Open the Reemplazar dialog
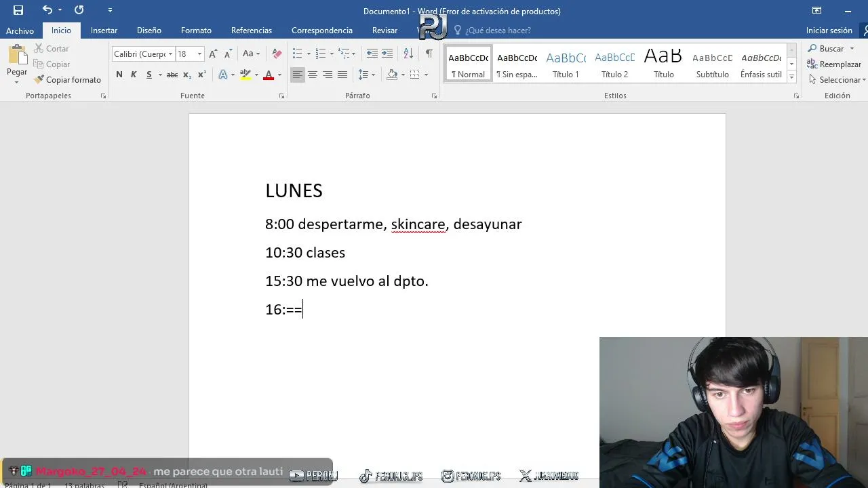 [x=834, y=64]
